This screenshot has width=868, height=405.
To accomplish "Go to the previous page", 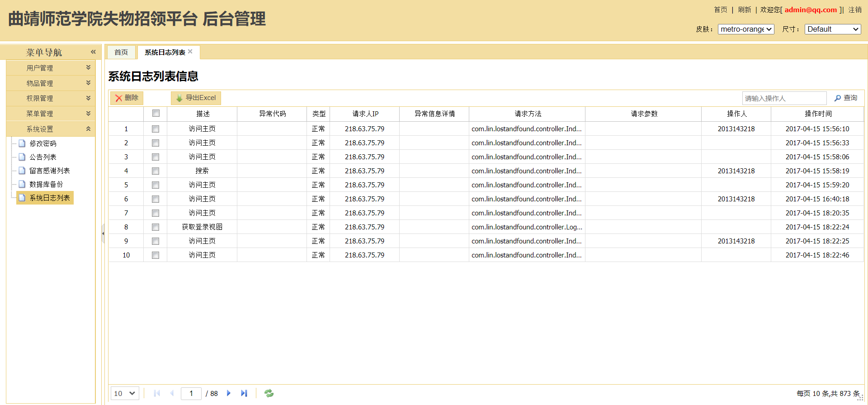I will click(172, 393).
